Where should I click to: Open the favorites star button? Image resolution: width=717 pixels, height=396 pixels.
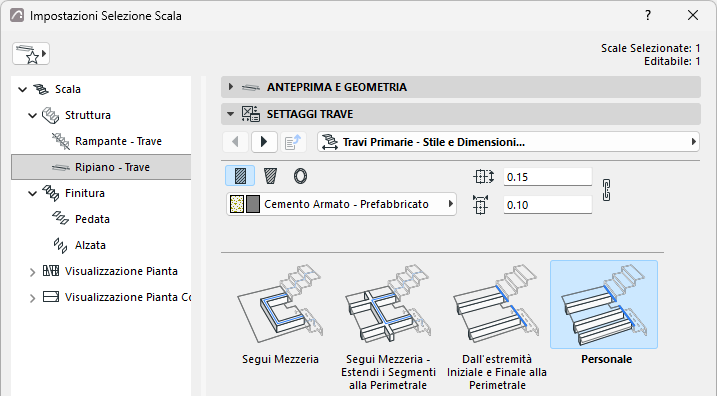tap(31, 54)
